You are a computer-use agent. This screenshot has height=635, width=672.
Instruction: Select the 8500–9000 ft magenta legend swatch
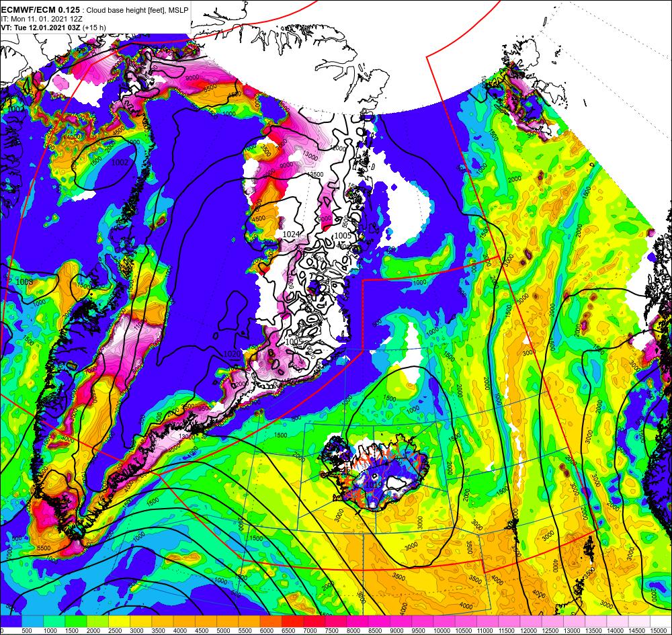click(x=379, y=621)
